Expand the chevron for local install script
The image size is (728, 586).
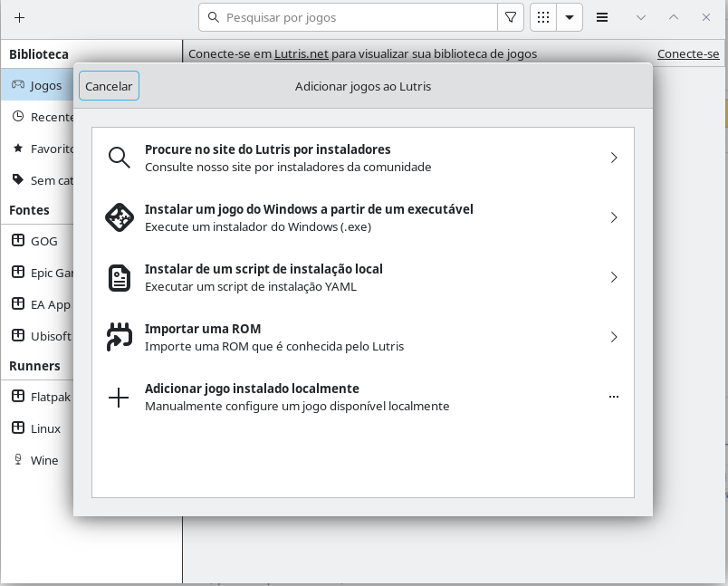tap(614, 277)
